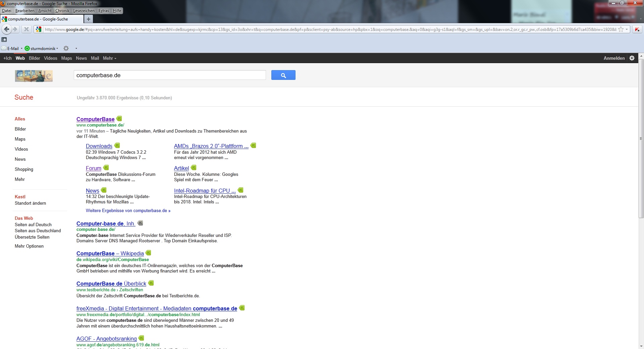Select the computerbase.de - Google-Suche tab
The height and width of the screenshot is (349, 644).
[42, 19]
